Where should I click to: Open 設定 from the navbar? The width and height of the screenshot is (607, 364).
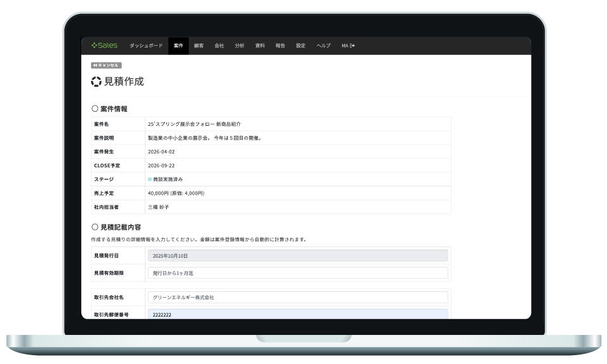(x=300, y=45)
